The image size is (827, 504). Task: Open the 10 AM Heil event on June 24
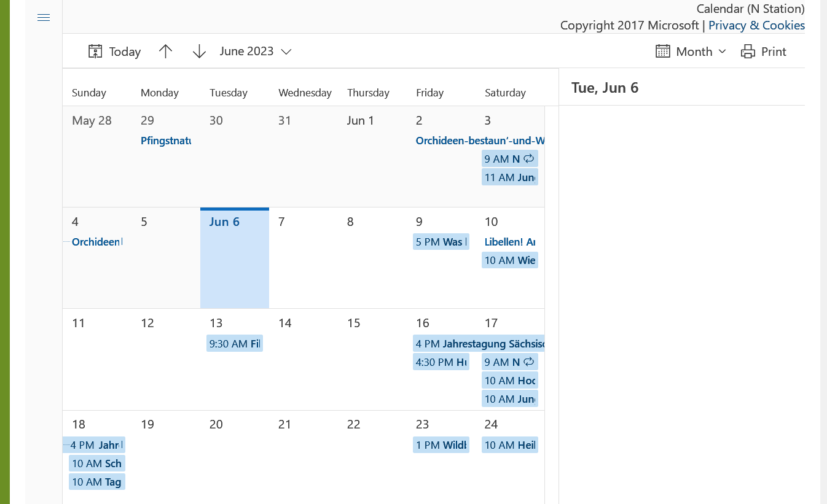(510, 445)
